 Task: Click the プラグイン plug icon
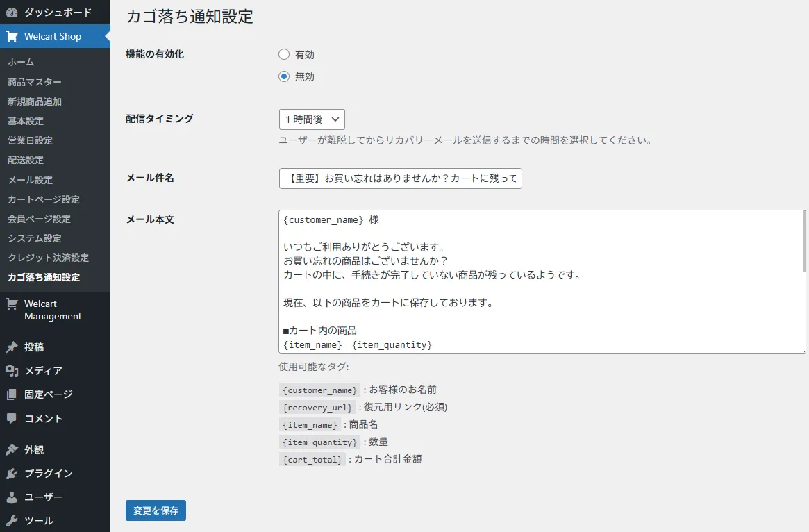coord(12,474)
